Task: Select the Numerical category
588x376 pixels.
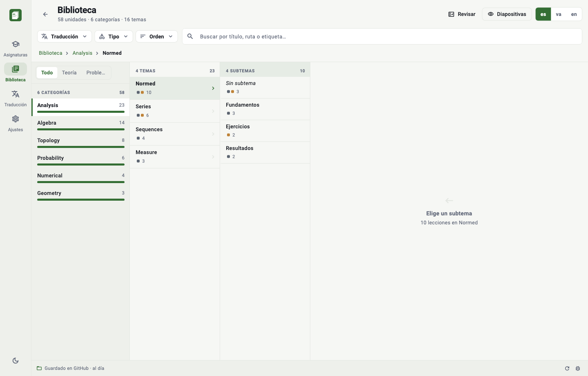Action: point(81,177)
